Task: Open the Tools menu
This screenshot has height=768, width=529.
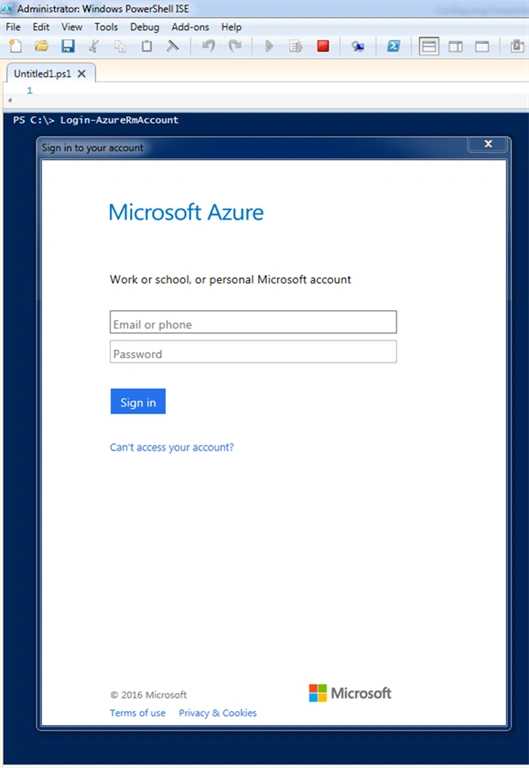Action: click(106, 27)
